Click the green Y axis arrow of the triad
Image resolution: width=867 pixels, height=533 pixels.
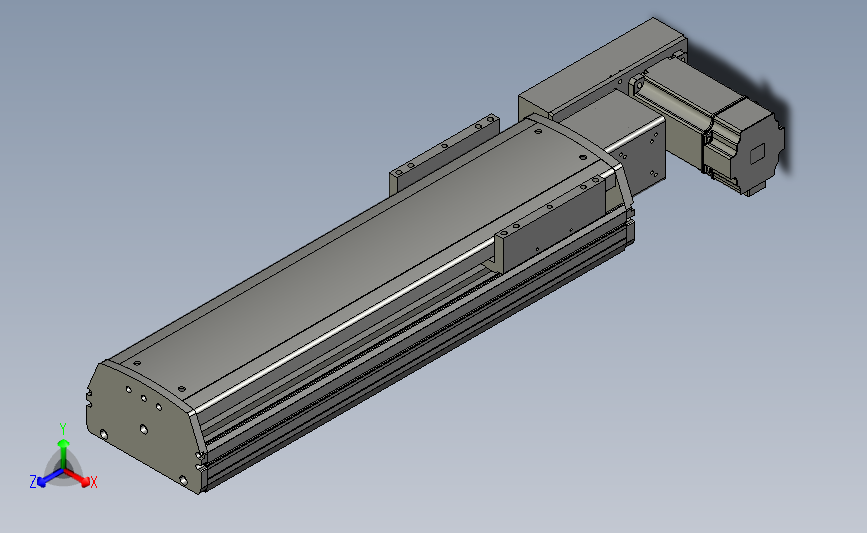point(64,454)
